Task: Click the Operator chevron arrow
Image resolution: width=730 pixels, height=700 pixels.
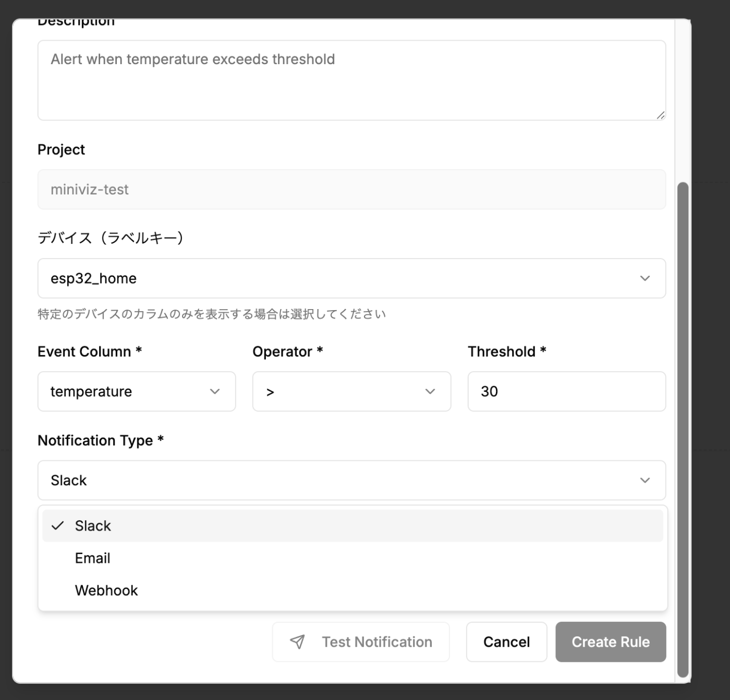Action: click(x=430, y=391)
